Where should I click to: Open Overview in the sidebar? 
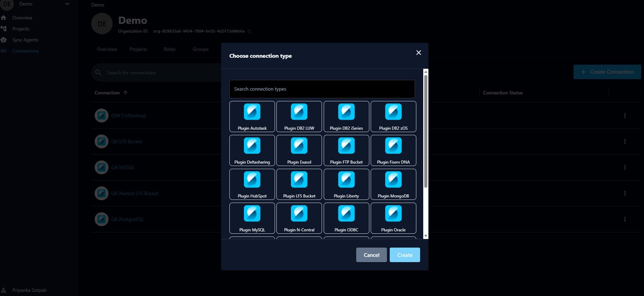click(22, 18)
